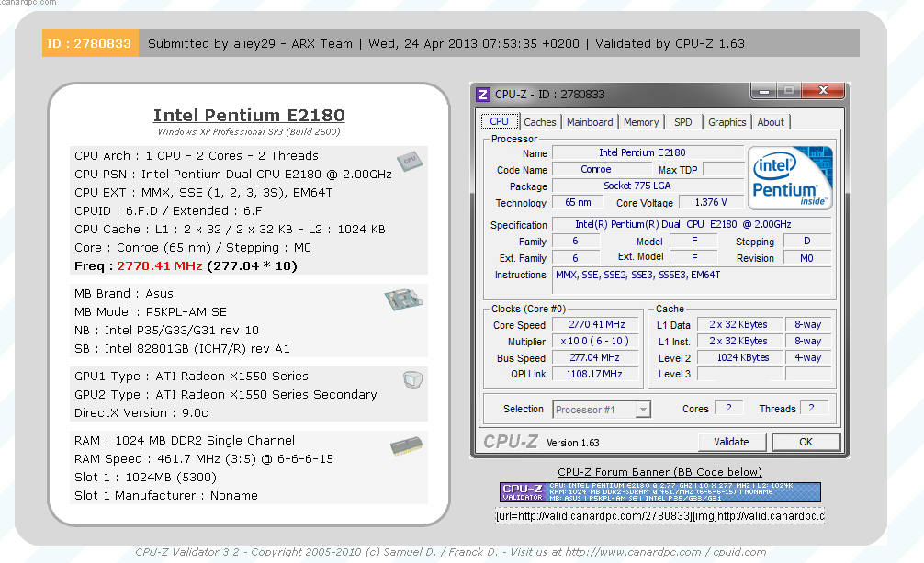Click the BB code URL input field

click(660, 516)
